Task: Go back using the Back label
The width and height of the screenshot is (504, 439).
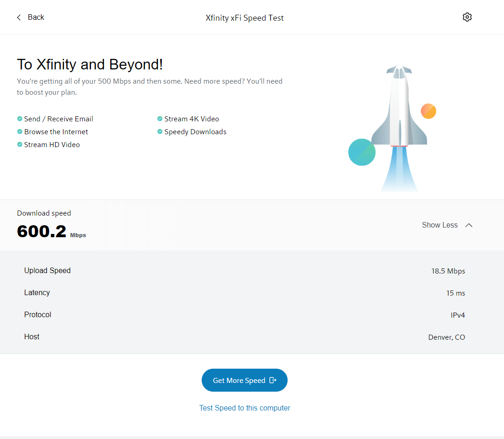Action: pos(36,17)
